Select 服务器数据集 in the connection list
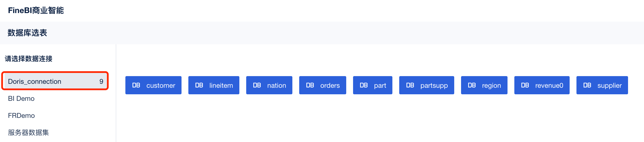The height and width of the screenshot is (142, 644). point(28,132)
